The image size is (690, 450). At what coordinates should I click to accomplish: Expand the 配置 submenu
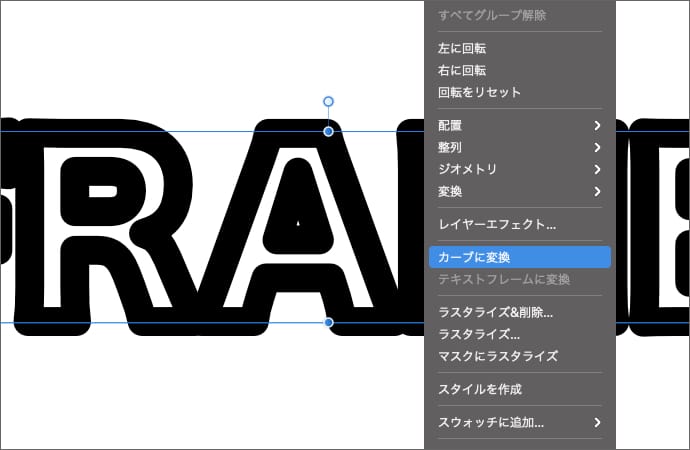(519, 125)
